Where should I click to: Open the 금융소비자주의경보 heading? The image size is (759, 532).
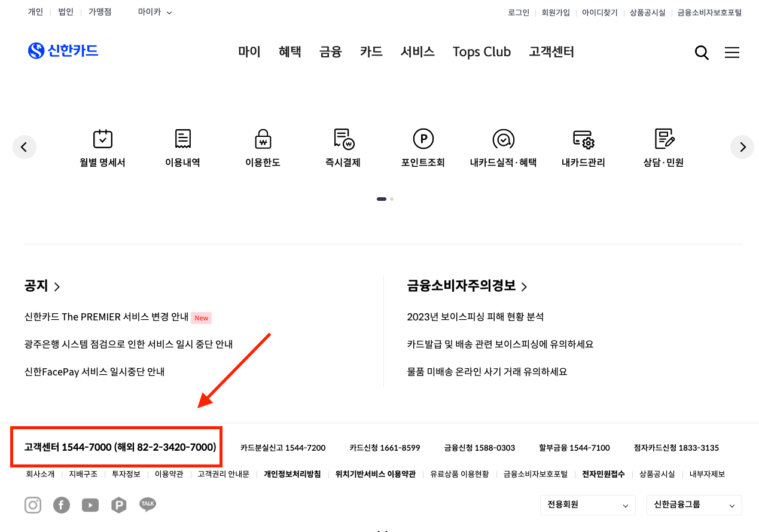pos(467,286)
